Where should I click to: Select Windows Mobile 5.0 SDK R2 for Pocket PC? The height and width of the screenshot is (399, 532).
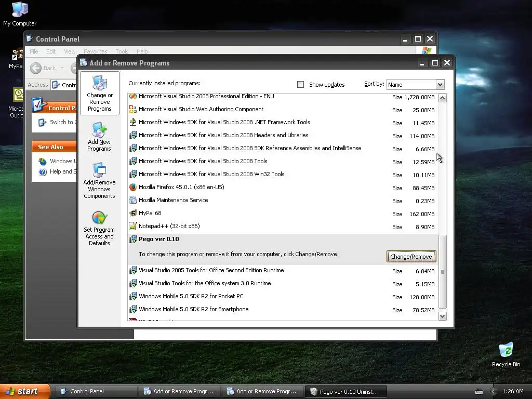pyautogui.click(x=283, y=296)
